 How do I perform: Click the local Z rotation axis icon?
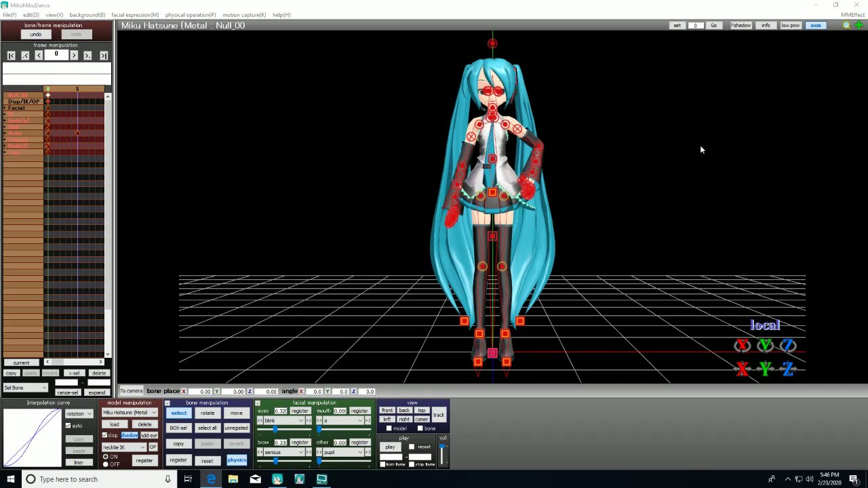click(788, 346)
